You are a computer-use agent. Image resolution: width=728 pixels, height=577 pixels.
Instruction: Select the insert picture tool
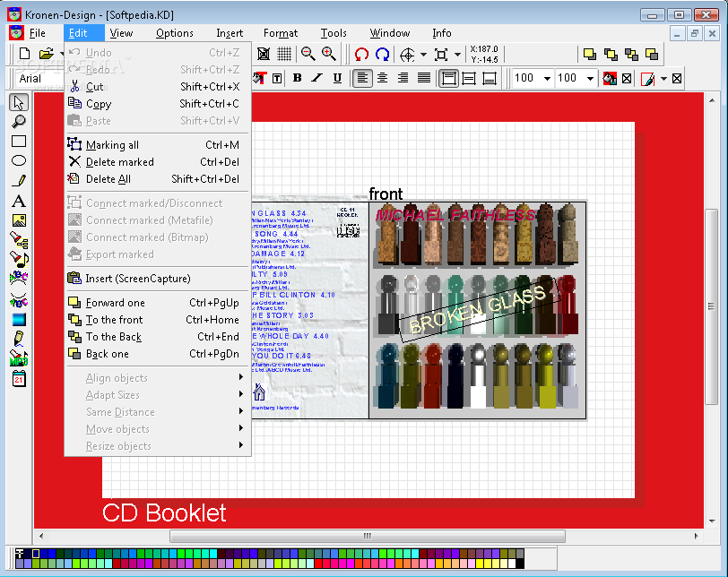tap(19, 220)
